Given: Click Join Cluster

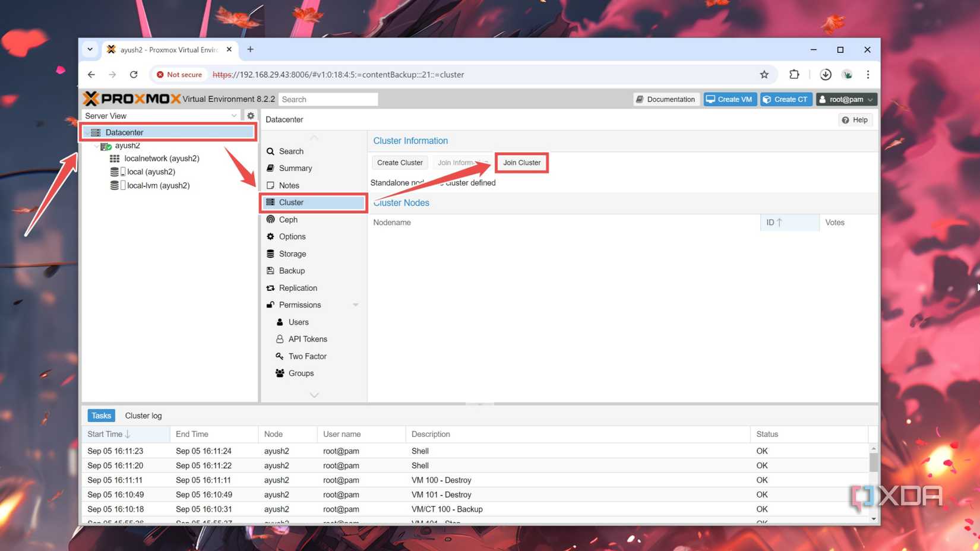Looking at the screenshot, I should [521, 162].
